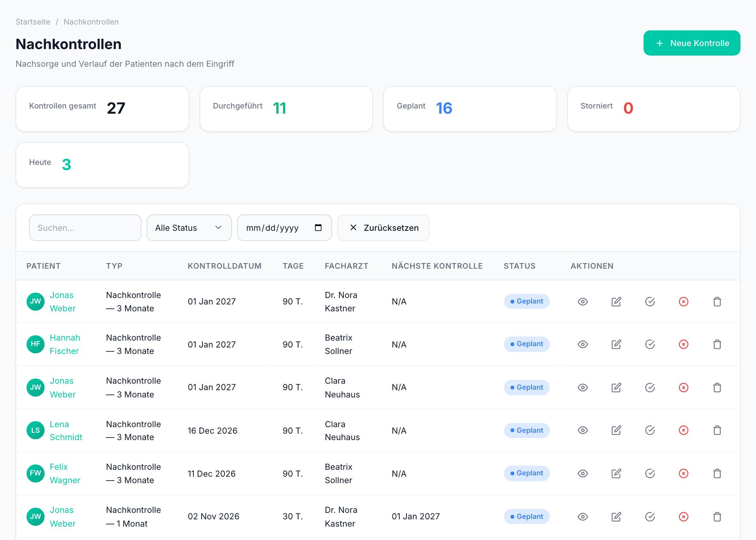Cancel Felix Wagner's control with red X
Screen dimensions: 756x540
(683, 473)
